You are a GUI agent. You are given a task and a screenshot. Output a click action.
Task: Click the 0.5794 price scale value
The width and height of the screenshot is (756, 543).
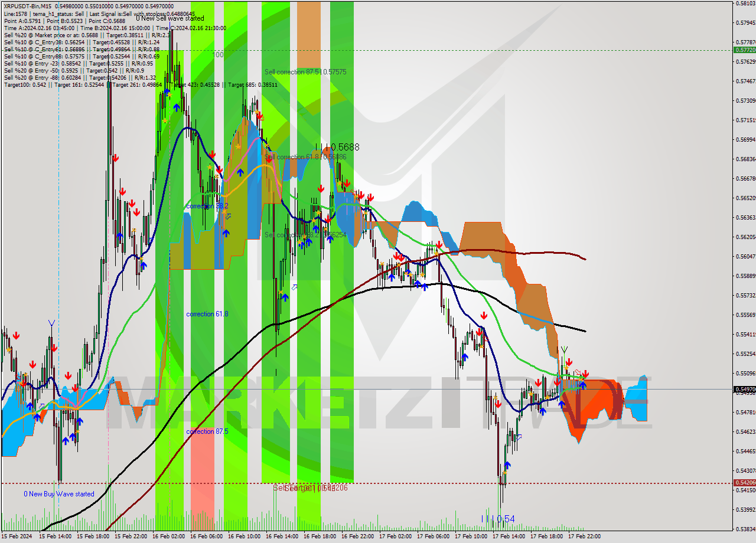point(746,23)
